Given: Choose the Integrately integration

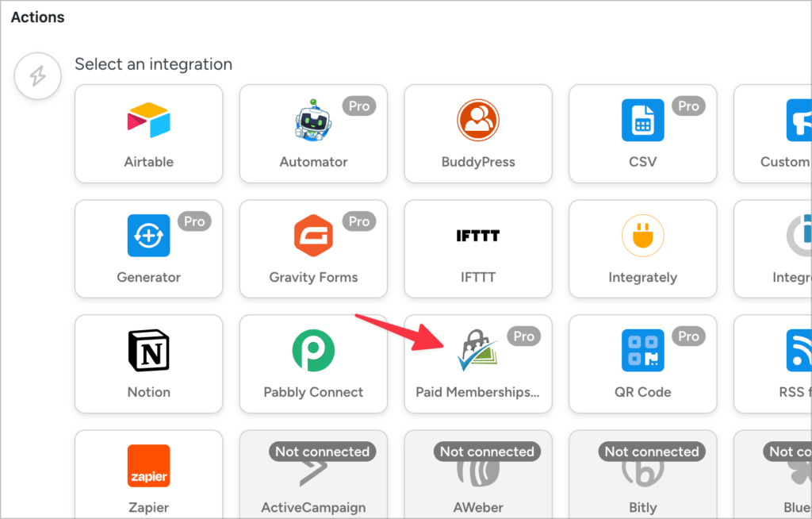Looking at the screenshot, I should coord(642,248).
